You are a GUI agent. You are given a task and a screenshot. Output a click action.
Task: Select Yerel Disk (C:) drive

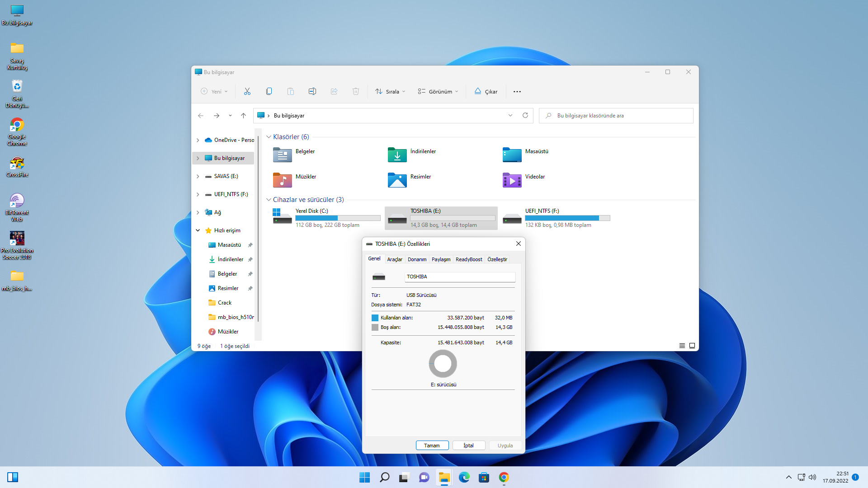[x=326, y=218]
